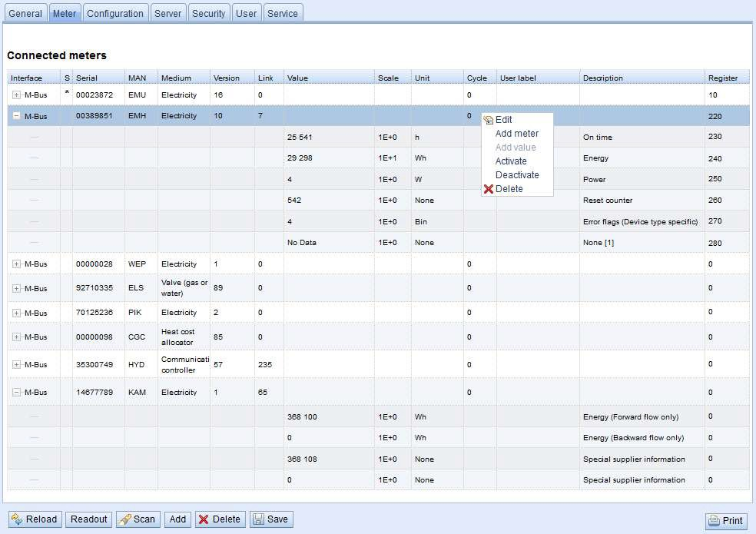
Task: Click the Serial column header
Action: pyautogui.click(x=87, y=78)
